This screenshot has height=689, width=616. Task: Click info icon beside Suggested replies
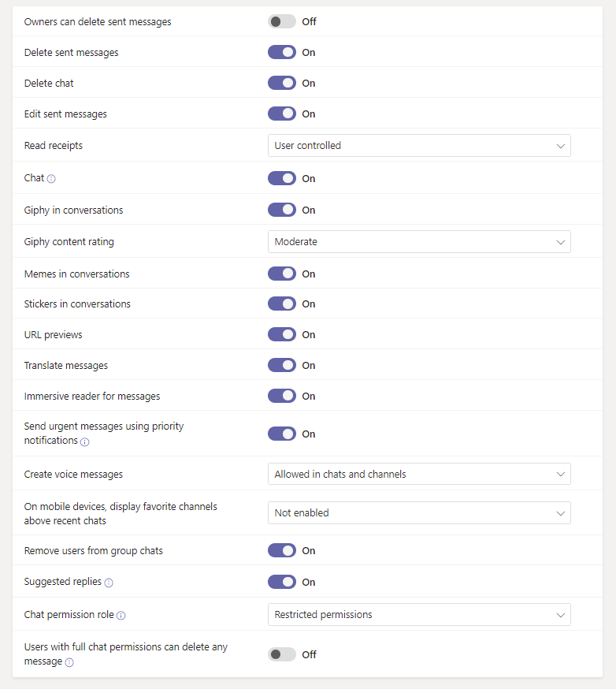(109, 583)
